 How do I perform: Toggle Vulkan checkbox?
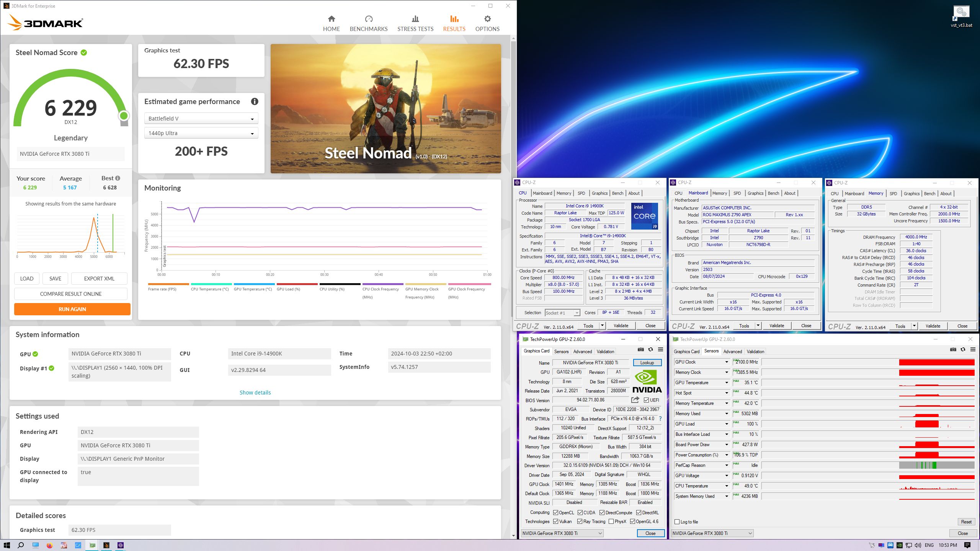tap(555, 522)
